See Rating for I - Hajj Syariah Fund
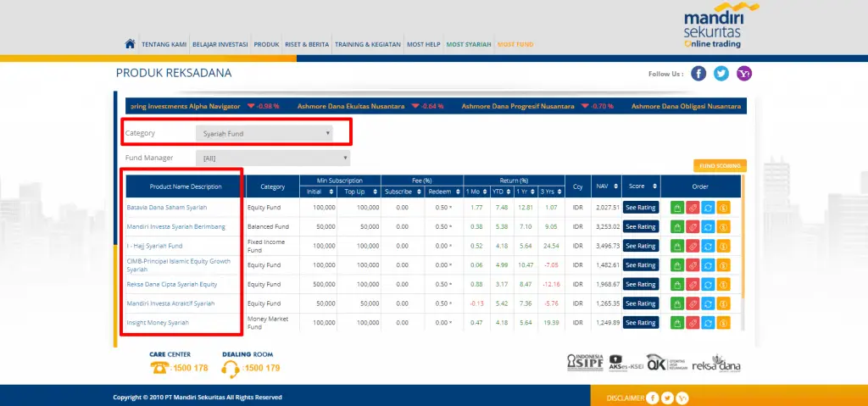This screenshot has width=868, height=406. pyautogui.click(x=641, y=246)
